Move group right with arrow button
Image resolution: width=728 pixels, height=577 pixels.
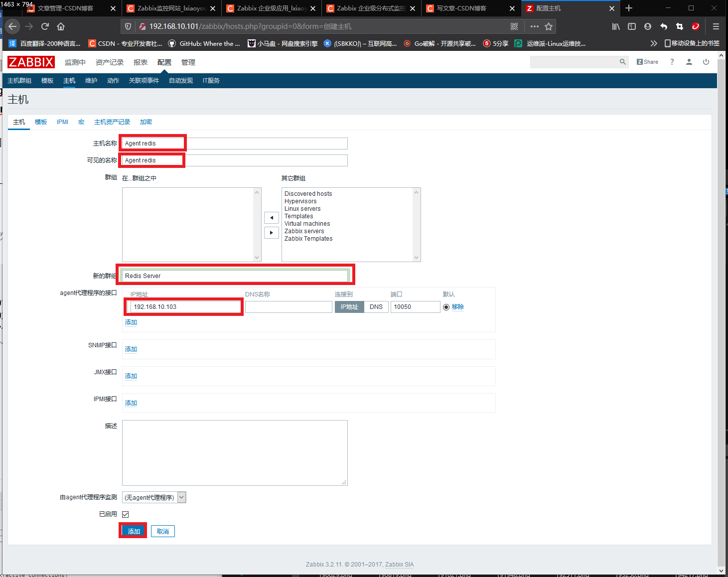[x=272, y=233]
